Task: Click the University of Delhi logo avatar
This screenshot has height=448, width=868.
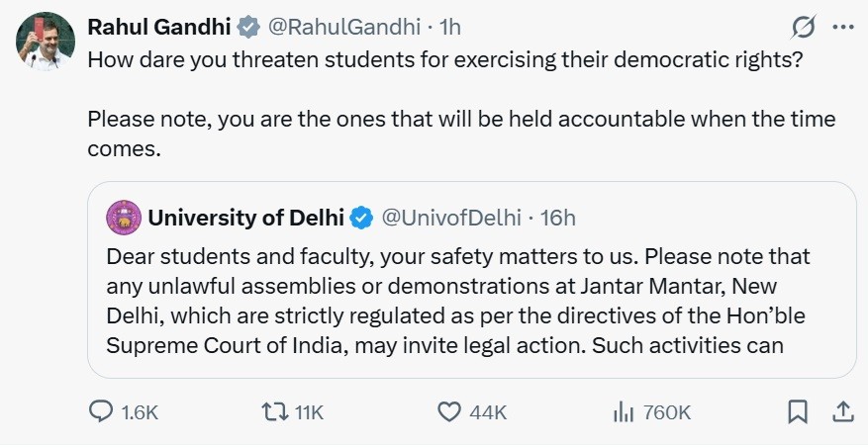Action: [124, 218]
